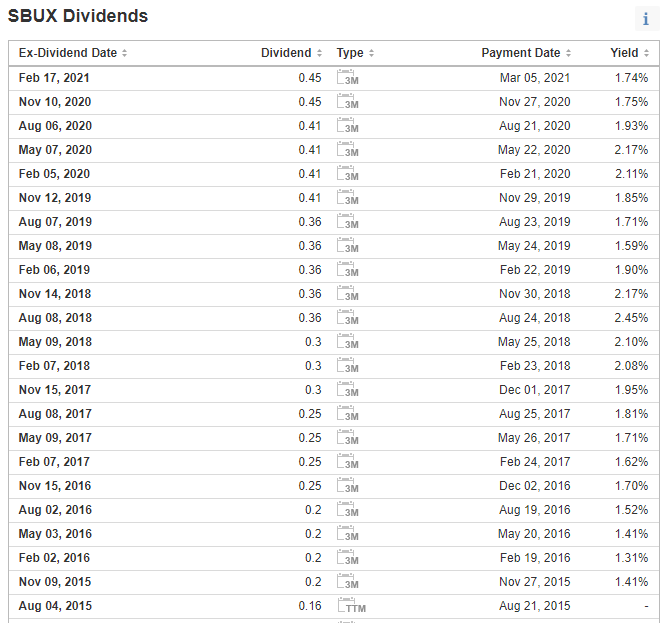Click the 3M type icon for Feb 05, 2020
Screen dimensions: 665x623
pyautogui.click(x=348, y=173)
